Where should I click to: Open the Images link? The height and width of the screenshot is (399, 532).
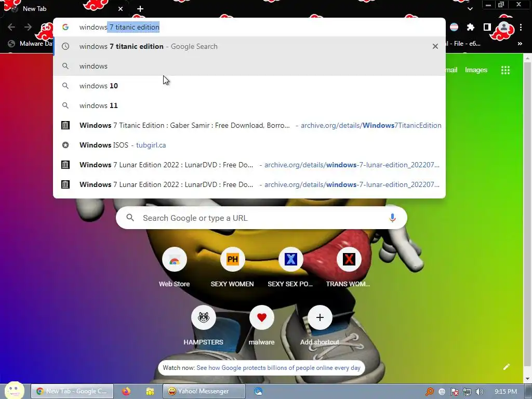pos(476,70)
